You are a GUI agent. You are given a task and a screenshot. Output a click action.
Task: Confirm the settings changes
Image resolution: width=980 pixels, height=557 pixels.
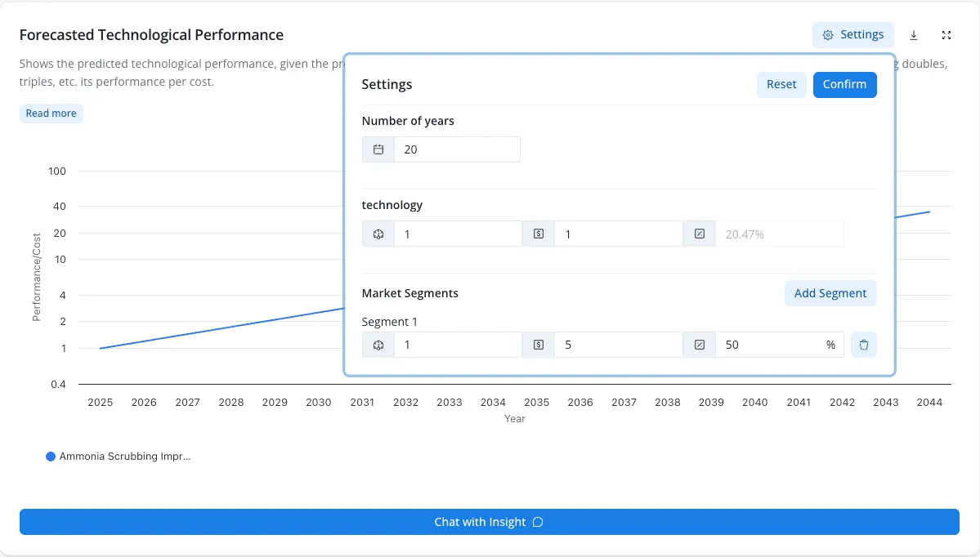click(x=844, y=84)
